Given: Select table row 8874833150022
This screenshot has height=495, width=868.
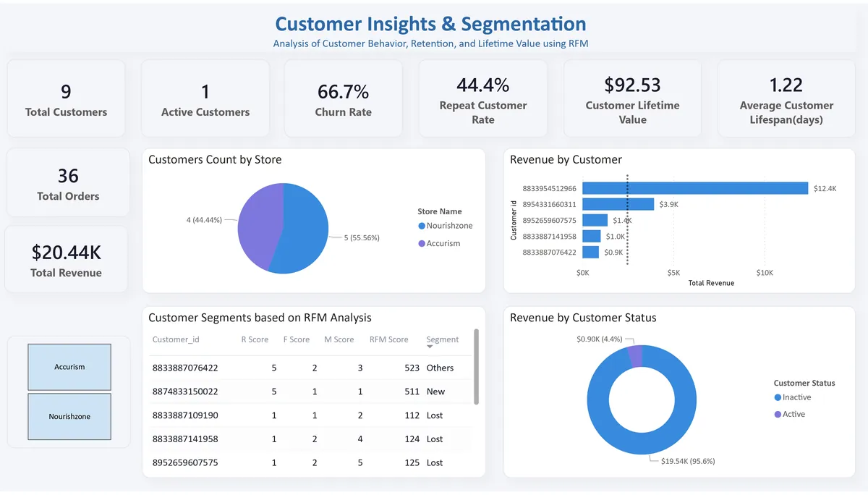Looking at the screenshot, I should coord(311,392).
